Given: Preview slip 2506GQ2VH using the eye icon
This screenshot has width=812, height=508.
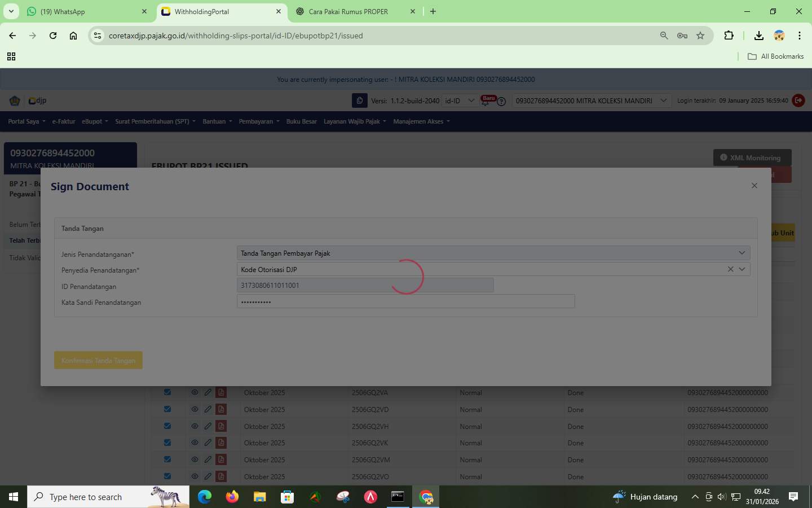Looking at the screenshot, I should coord(195,426).
